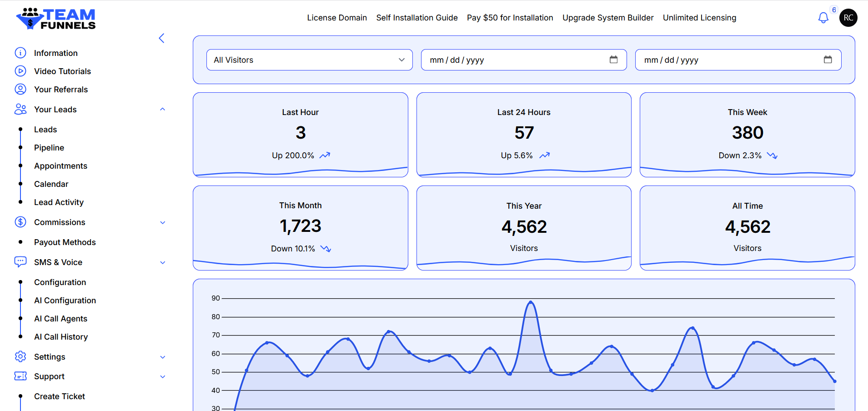Viewport: 868px width, 411px height.
Task: Click the This Week downward trend icon
Action: (772, 155)
